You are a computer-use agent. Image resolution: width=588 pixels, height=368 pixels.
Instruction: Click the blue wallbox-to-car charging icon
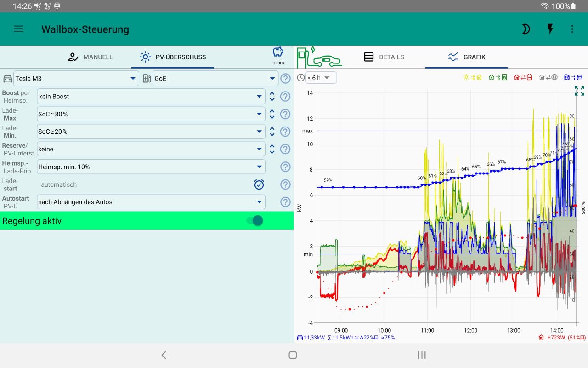point(573,77)
